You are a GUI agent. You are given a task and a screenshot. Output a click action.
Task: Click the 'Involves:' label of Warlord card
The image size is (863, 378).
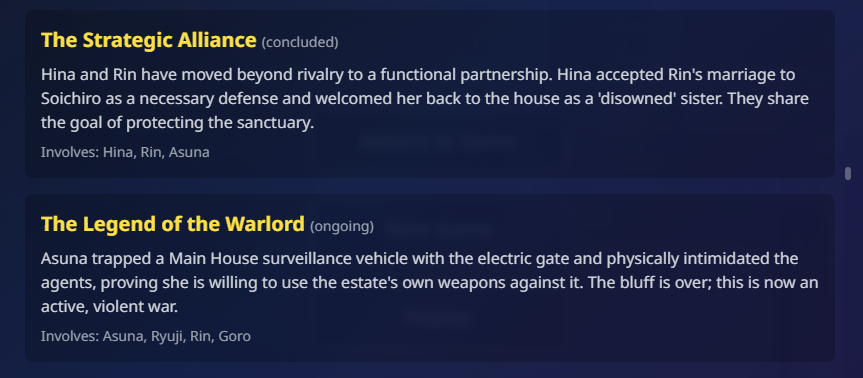(x=70, y=336)
